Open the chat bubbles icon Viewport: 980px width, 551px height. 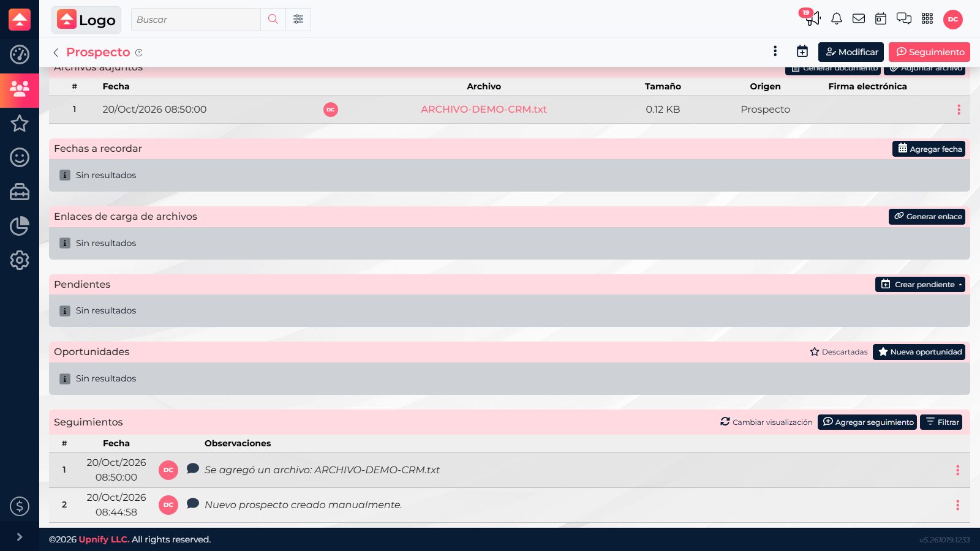coord(904,19)
